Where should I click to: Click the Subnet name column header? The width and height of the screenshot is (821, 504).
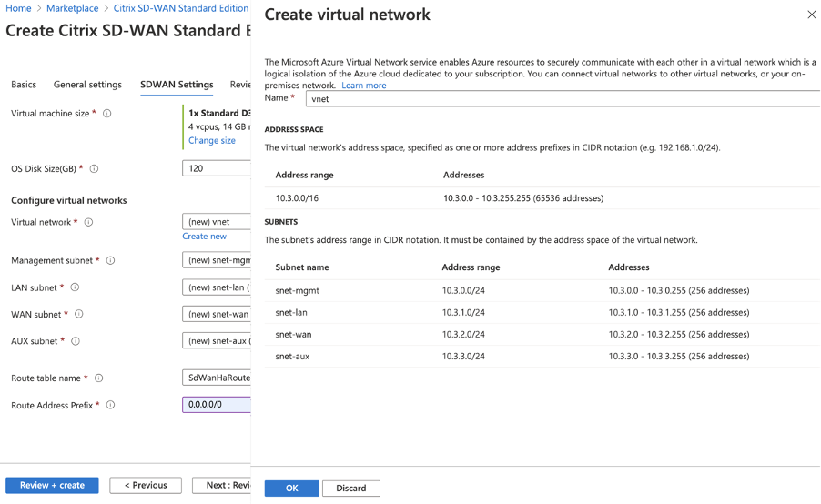click(x=302, y=267)
